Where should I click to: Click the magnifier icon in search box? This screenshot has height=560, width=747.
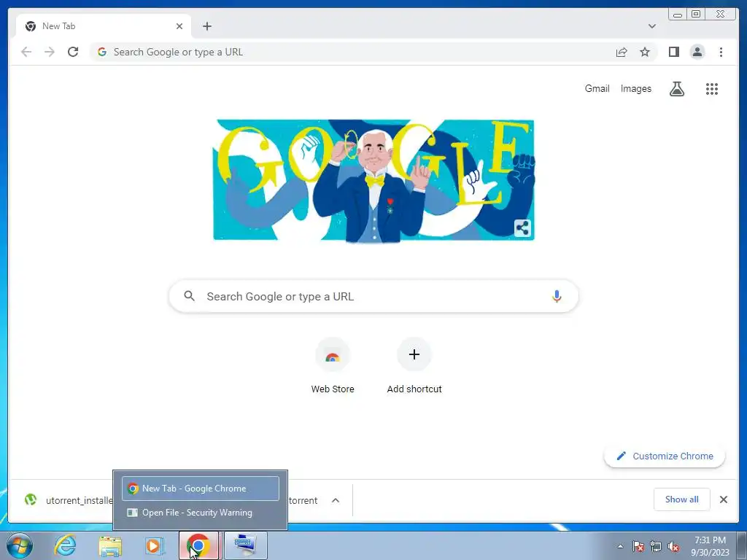tap(189, 296)
